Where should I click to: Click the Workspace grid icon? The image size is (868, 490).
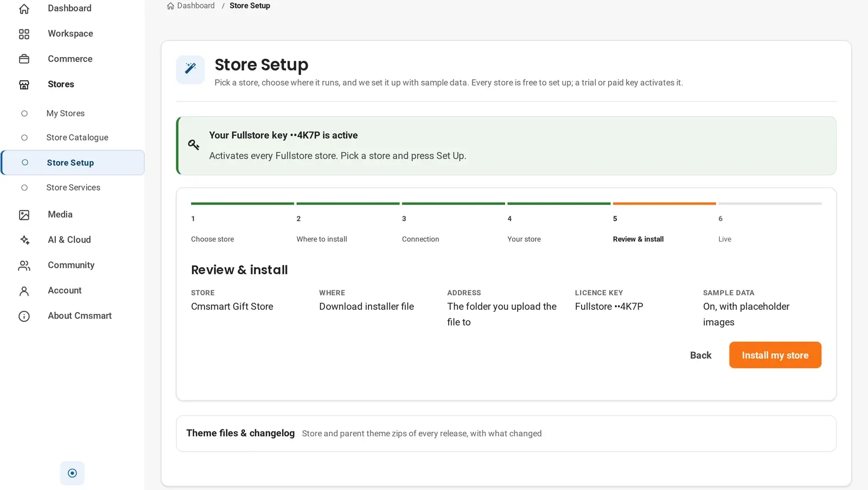pos(24,34)
